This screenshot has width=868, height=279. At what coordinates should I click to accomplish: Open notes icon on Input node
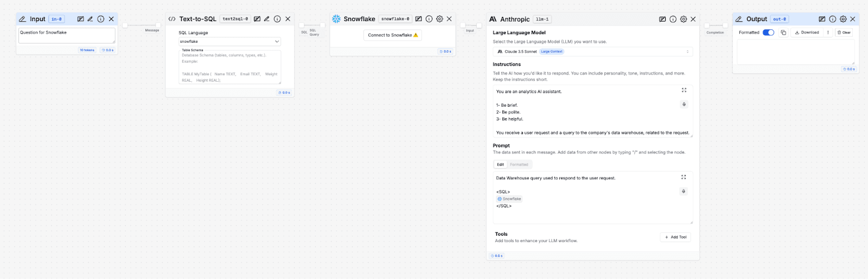80,19
